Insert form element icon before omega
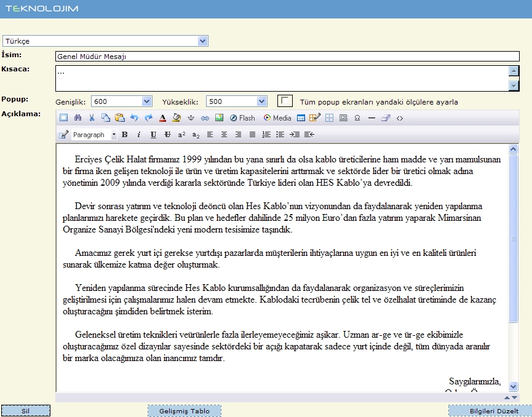 pyautogui.click(x=343, y=117)
